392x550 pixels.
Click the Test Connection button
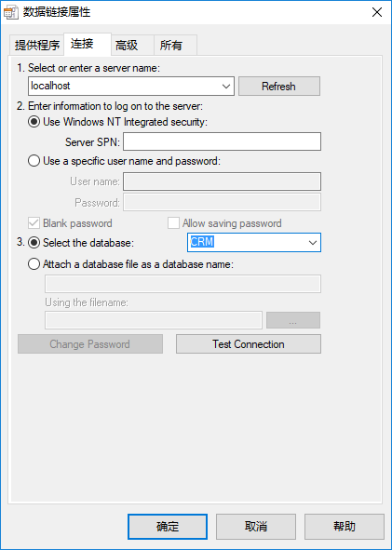click(249, 344)
